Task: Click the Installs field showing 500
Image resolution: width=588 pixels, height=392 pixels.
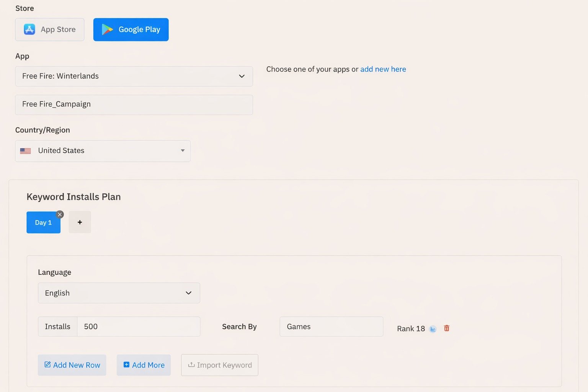Action: click(x=138, y=327)
